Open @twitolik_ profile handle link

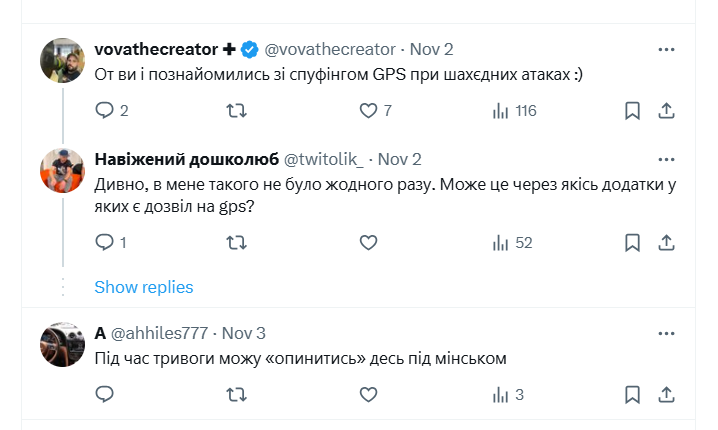pyautogui.click(x=327, y=160)
